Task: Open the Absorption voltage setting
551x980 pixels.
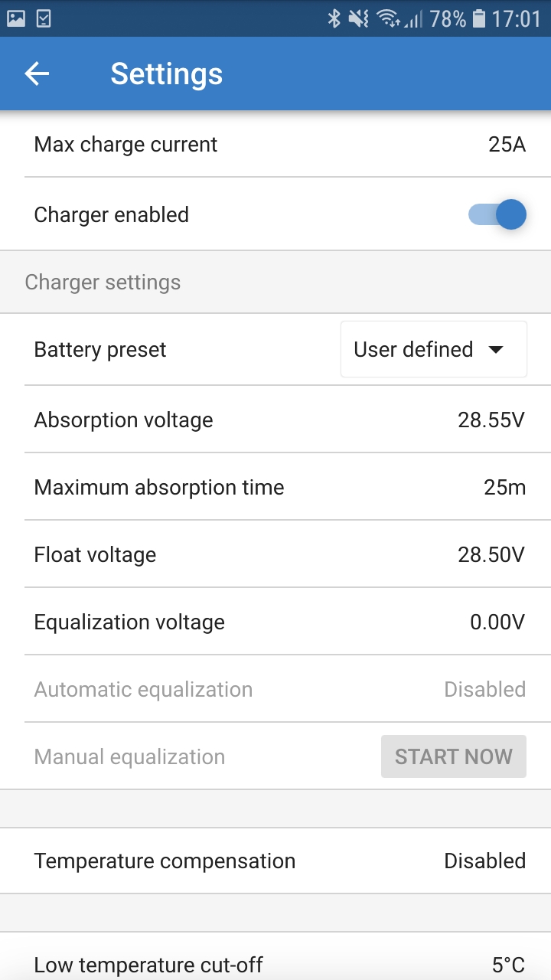Action: coord(275,420)
